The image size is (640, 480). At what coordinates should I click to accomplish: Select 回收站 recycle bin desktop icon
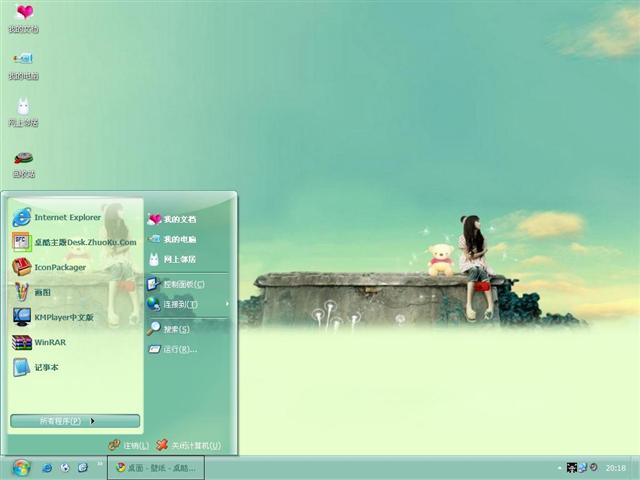coord(24,164)
